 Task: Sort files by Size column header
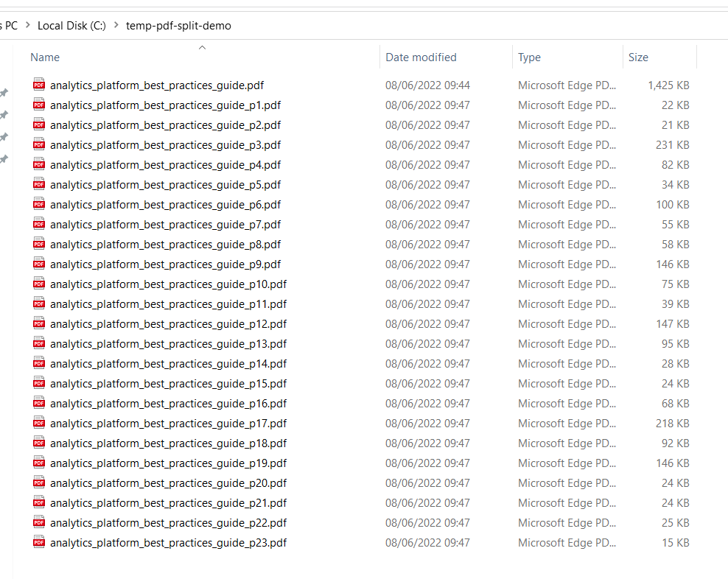pos(638,57)
